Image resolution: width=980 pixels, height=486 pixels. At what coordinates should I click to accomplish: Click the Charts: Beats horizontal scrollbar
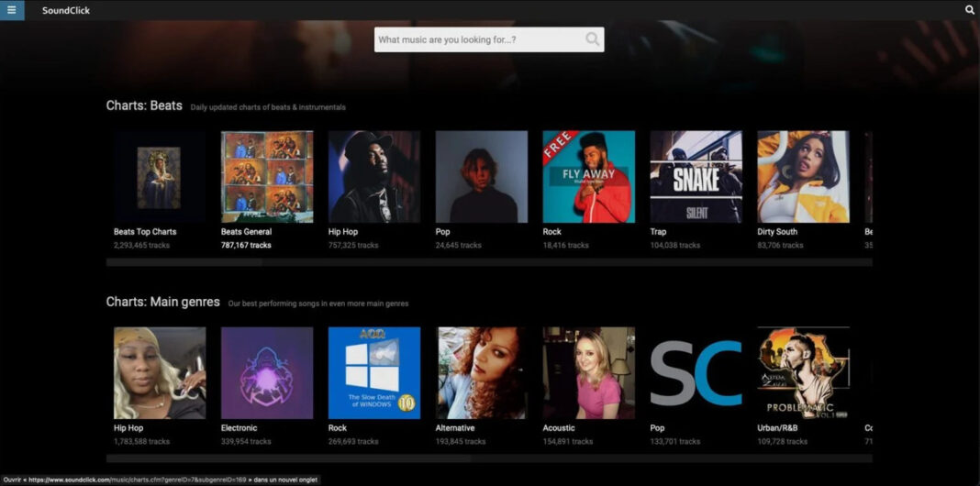coord(489,262)
